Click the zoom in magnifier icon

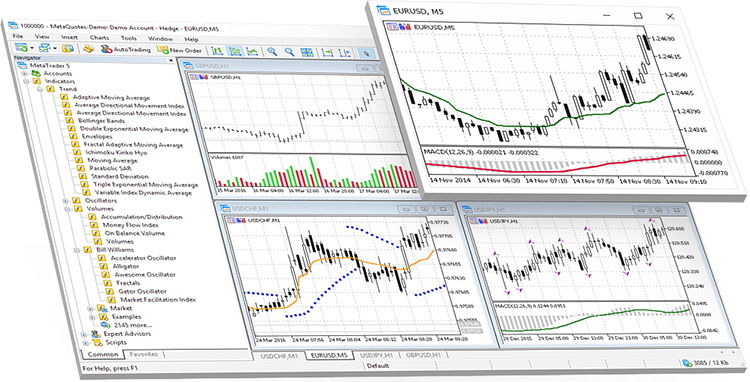click(272, 51)
